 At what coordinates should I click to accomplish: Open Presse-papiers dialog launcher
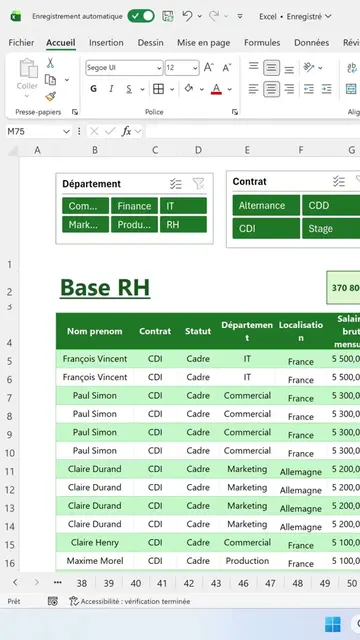click(75, 112)
